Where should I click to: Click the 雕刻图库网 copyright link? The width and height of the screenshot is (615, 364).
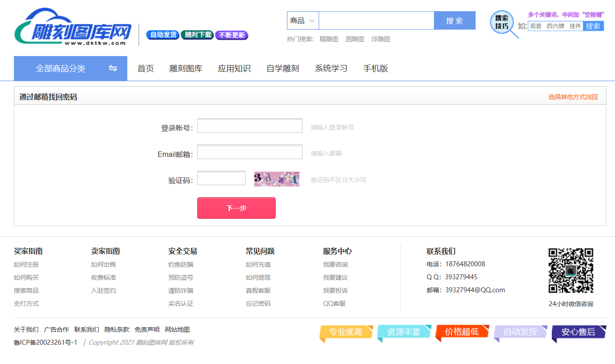152,342
